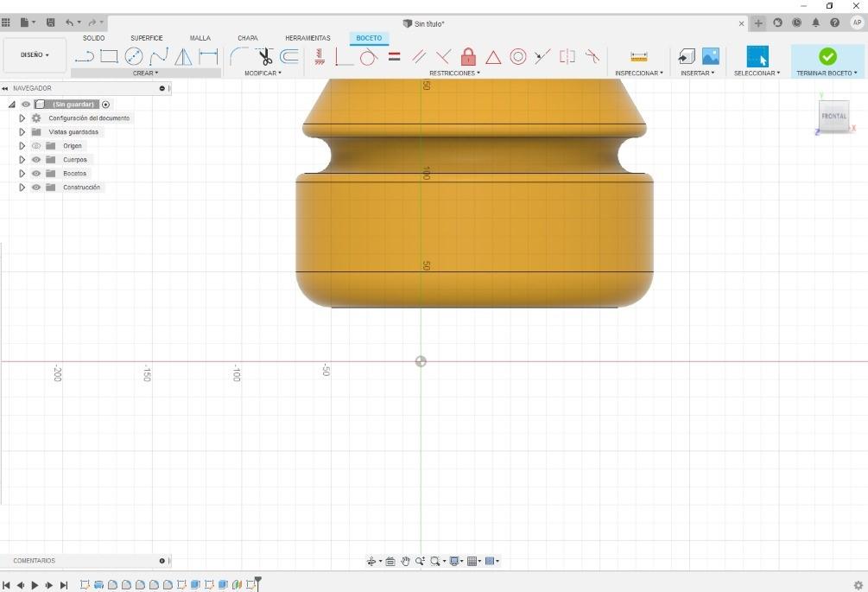Expand the Construcción node
The image size is (868, 592).
pos(22,188)
